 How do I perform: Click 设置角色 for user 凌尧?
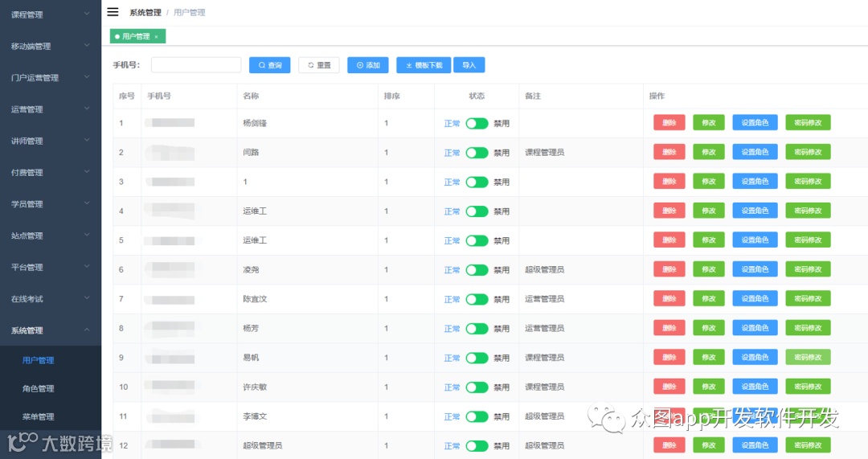click(x=755, y=269)
